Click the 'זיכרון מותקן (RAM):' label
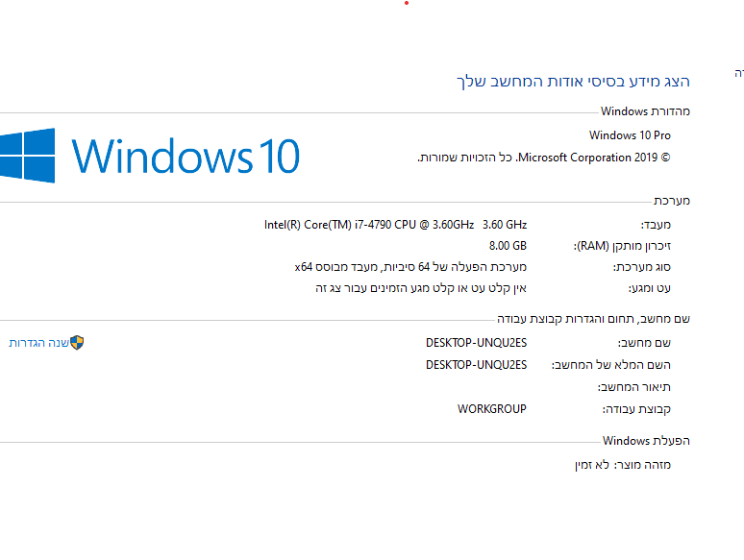Screen dimensions: 744x560 622,246
